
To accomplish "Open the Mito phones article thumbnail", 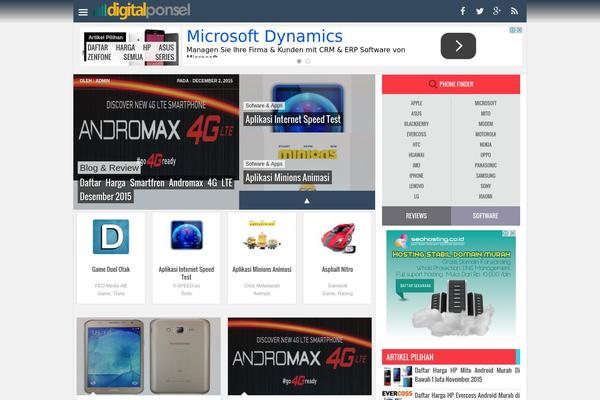I will point(398,376).
